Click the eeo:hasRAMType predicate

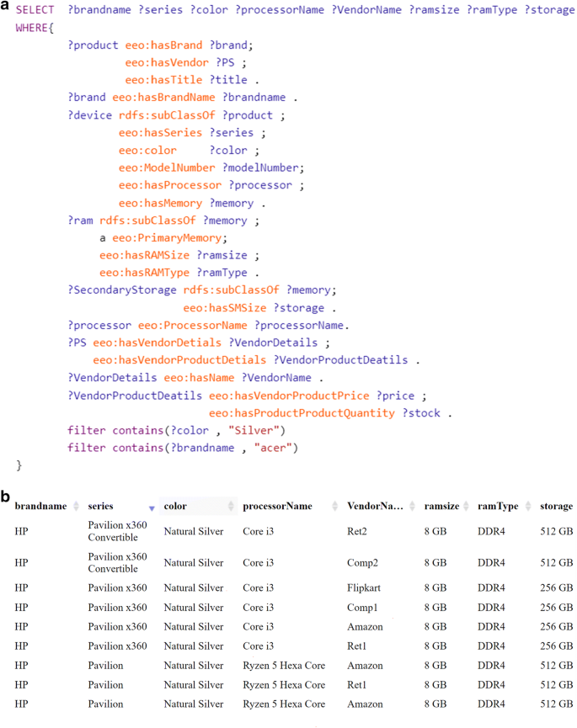coord(145,272)
